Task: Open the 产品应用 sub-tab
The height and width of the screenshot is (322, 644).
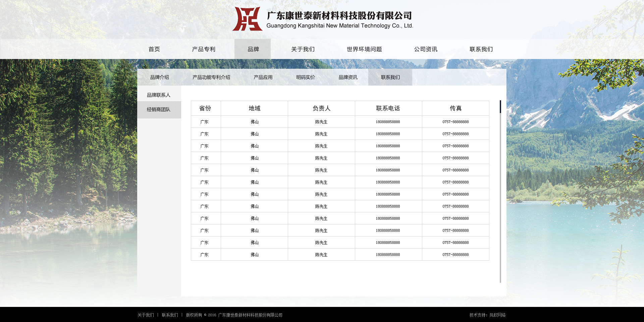Action: [263, 77]
